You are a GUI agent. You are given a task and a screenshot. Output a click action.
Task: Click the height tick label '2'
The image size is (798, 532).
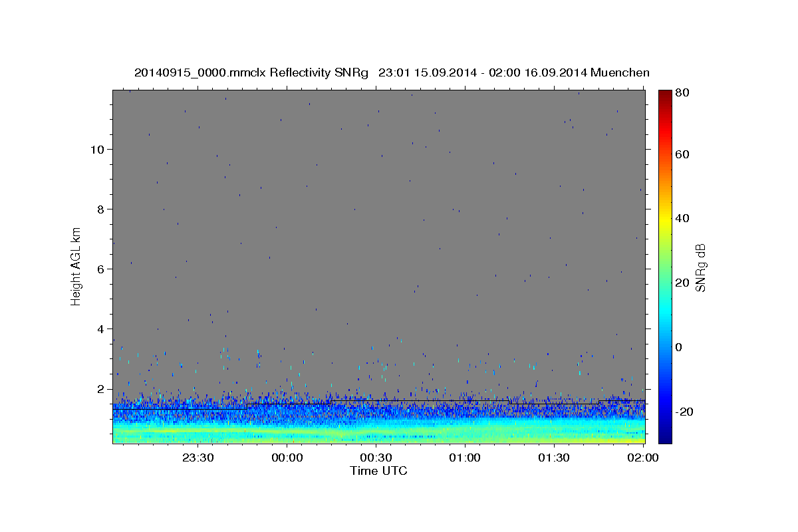(99, 388)
